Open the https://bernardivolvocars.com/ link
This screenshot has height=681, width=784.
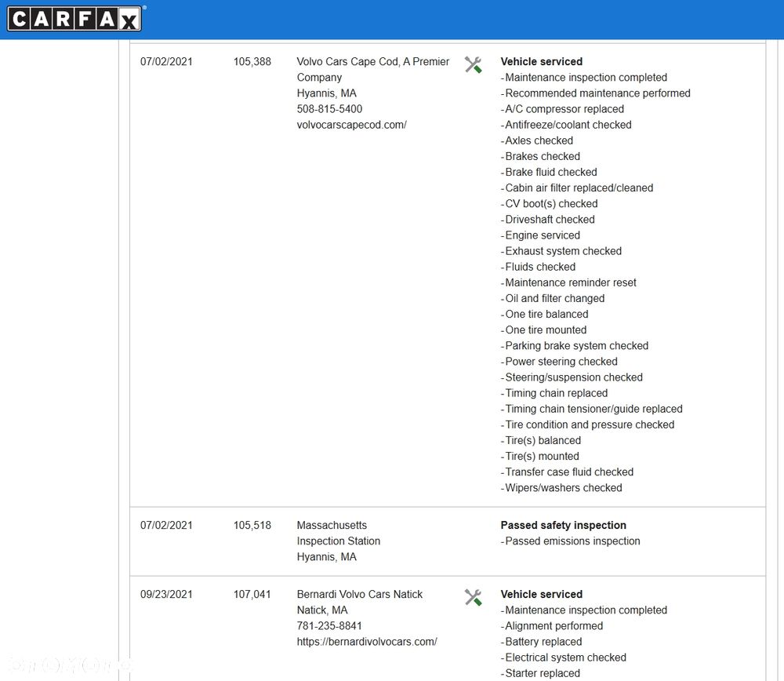[367, 642]
